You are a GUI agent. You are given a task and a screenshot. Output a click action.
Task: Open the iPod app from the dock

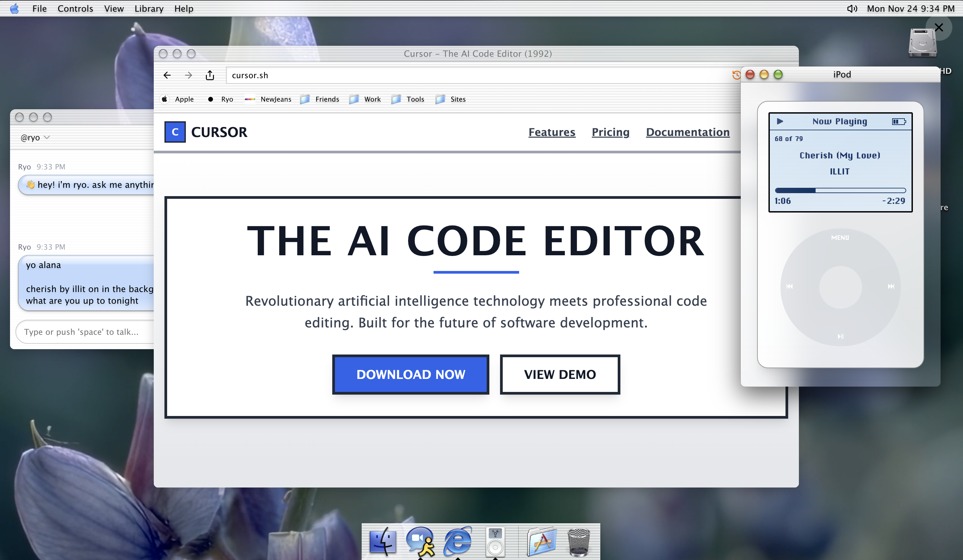[x=495, y=541]
